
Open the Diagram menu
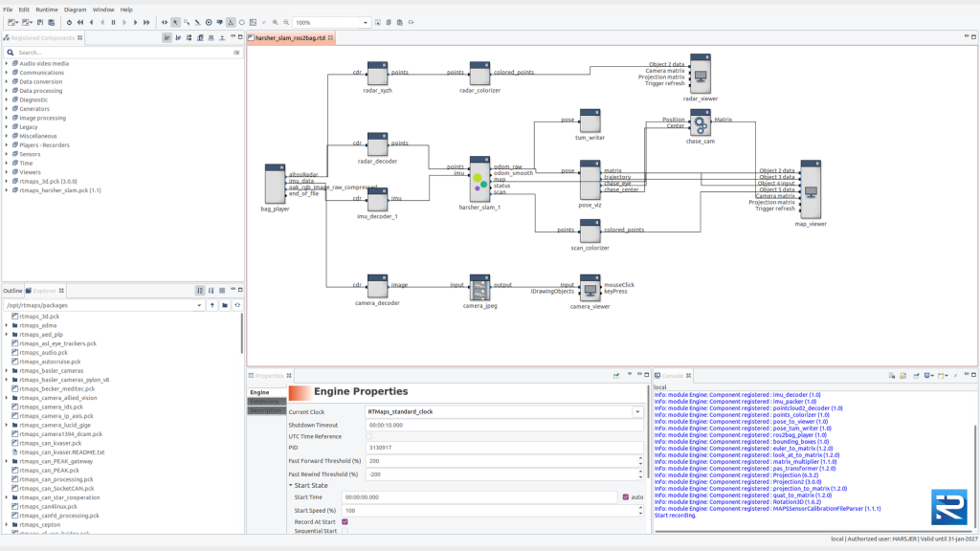[75, 10]
